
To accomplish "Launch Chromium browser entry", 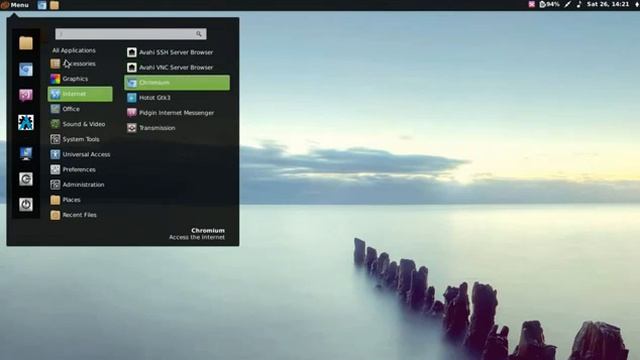I will 177,82.
